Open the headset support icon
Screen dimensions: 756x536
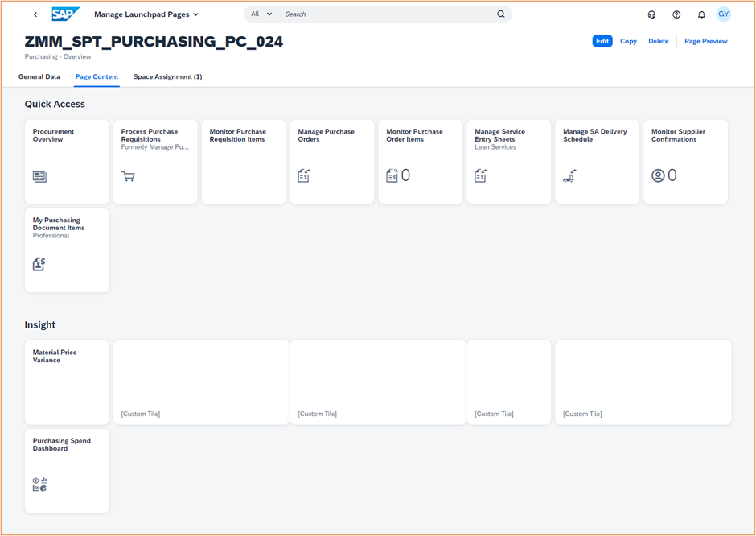click(652, 14)
